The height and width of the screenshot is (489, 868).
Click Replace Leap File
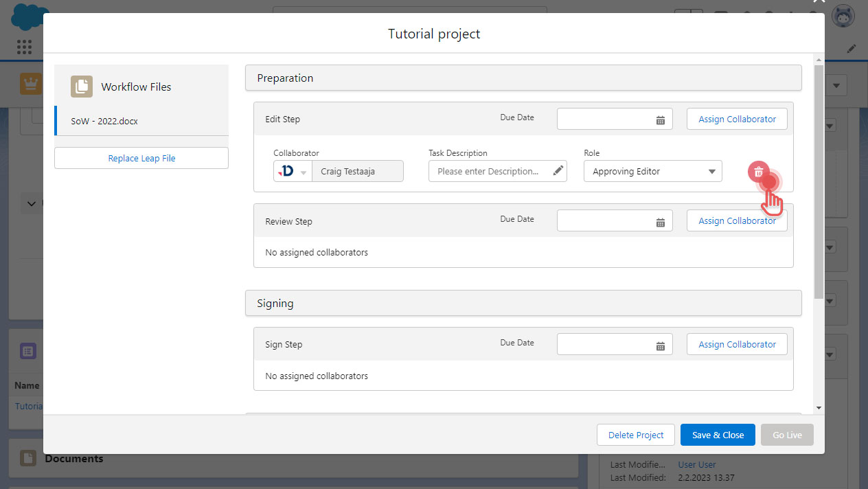coord(141,157)
